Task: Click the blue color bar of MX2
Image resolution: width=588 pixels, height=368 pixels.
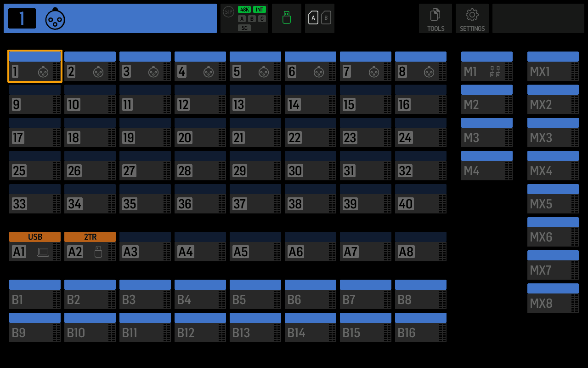Action: click(x=553, y=90)
